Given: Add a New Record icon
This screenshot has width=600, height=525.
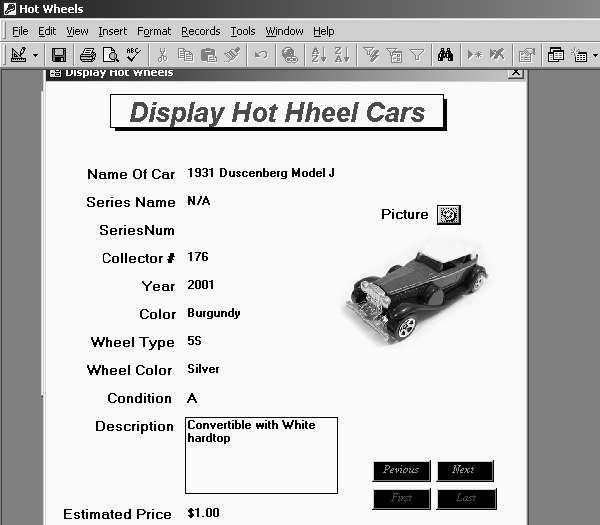Looking at the screenshot, I should [x=474, y=55].
